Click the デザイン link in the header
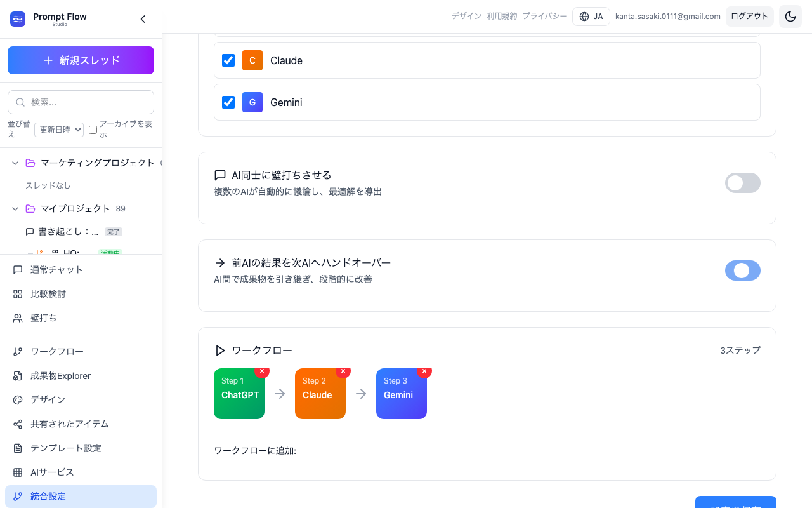The height and width of the screenshot is (508, 812). click(x=466, y=17)
